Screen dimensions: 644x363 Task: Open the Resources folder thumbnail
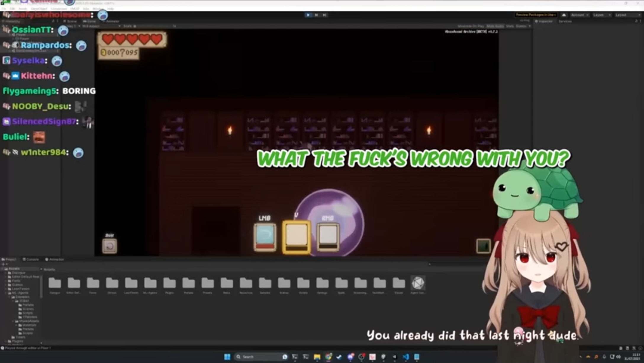coord(246,283)
